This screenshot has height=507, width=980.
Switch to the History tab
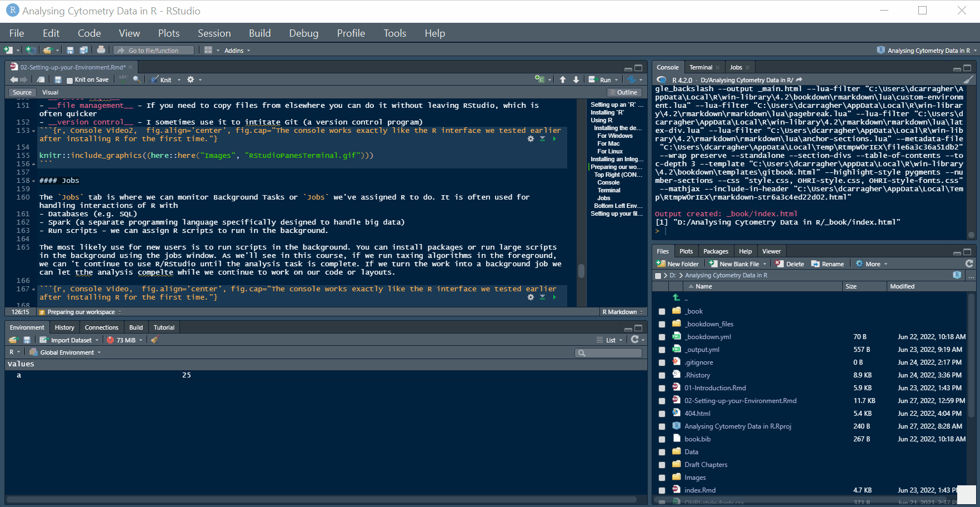pos(64,327)
